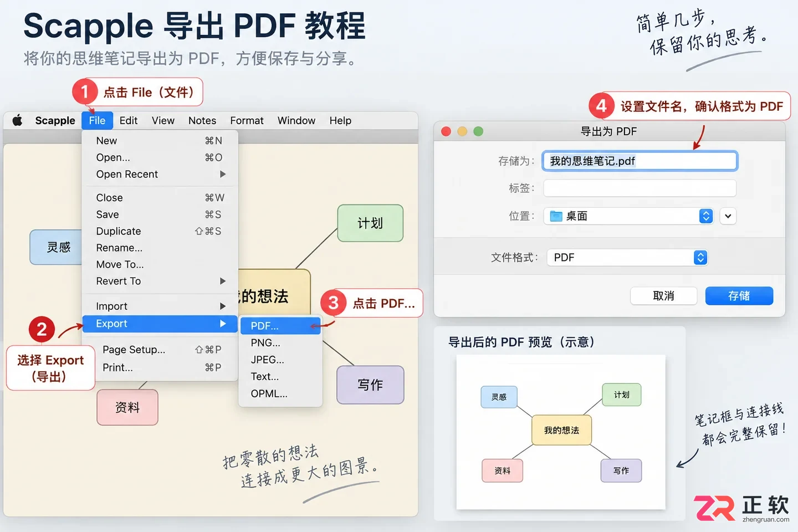This screenshot has width=798, height=532.
Task: Open the File menu
Action: [x=97, y=120]
